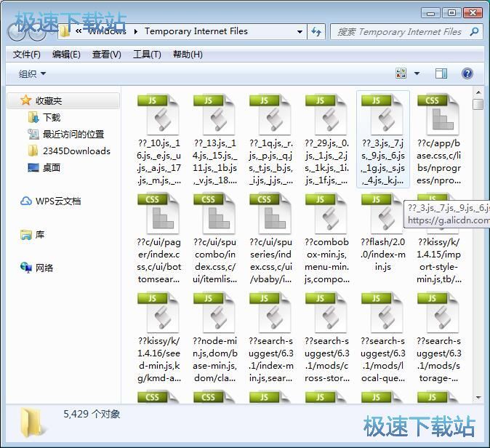Select the ??c/ui/pager/index.css file icon

pos(158,213)
